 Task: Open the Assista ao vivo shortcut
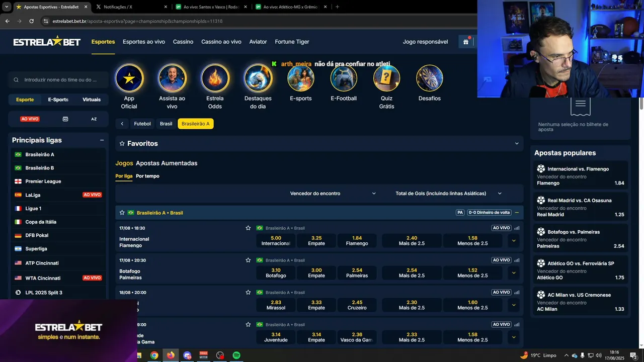[x=172, y=78]
